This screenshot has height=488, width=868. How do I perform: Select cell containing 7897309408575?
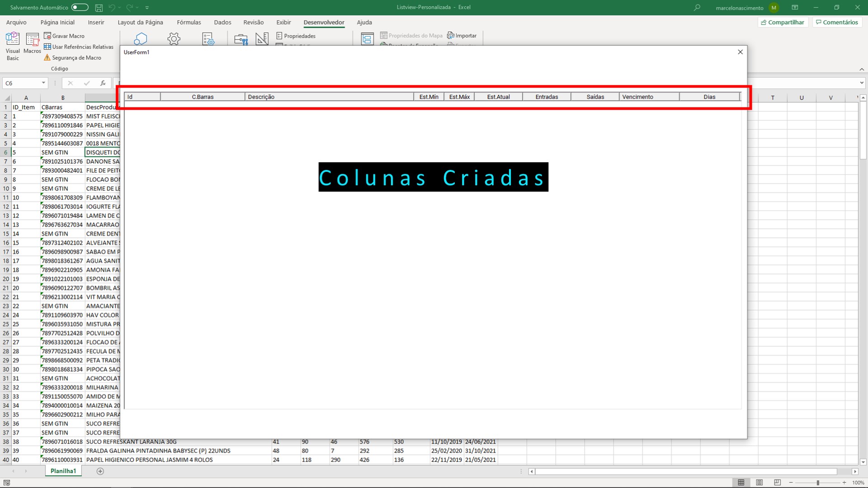click(x=62, y=116)
